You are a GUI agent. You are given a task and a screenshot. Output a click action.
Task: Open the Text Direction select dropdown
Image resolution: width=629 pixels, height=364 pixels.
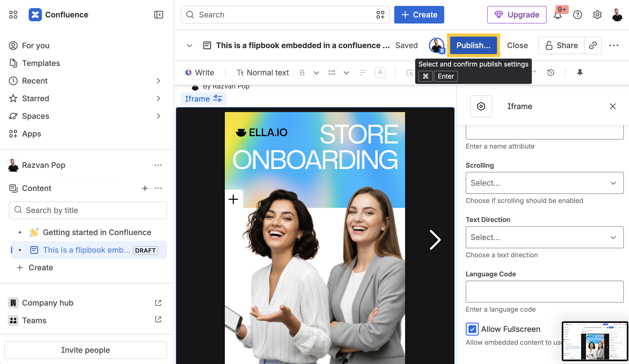pyautogui.click(x=545, y=237)
